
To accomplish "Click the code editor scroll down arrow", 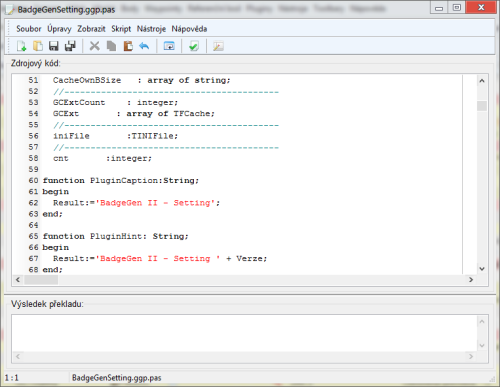I will (482, 269).
